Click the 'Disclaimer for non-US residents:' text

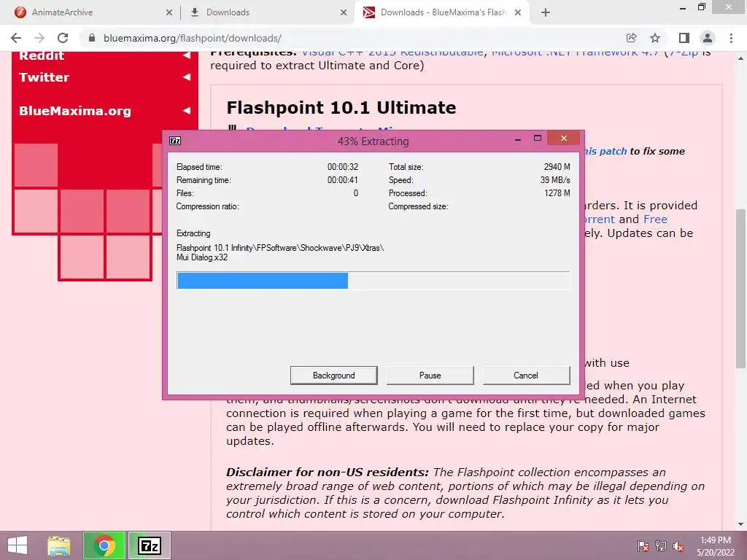click(x=328, y=472)
